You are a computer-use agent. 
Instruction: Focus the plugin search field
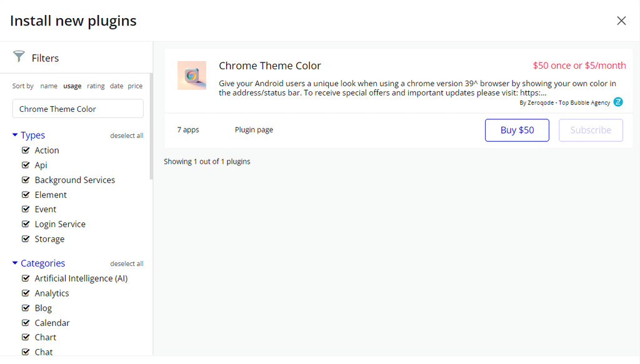pos(78,109)
